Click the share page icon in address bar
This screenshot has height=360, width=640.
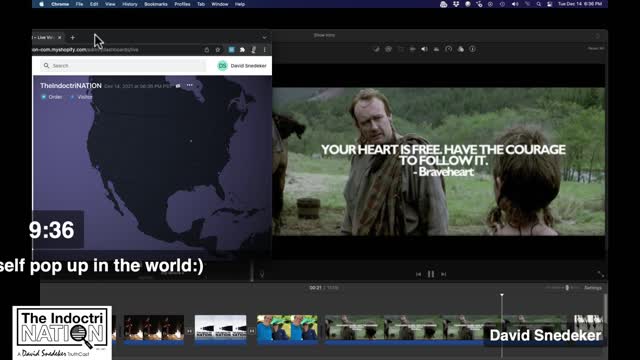(207, 50)
